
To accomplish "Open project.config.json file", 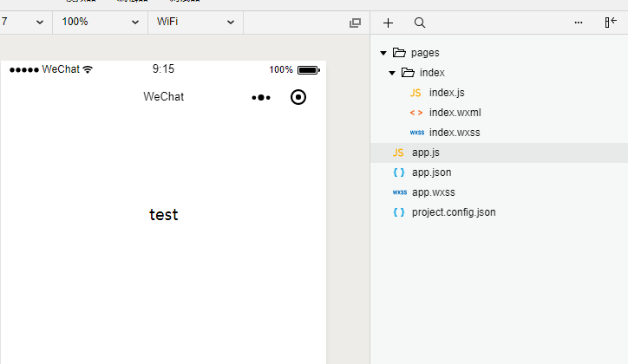I will 499,212.
